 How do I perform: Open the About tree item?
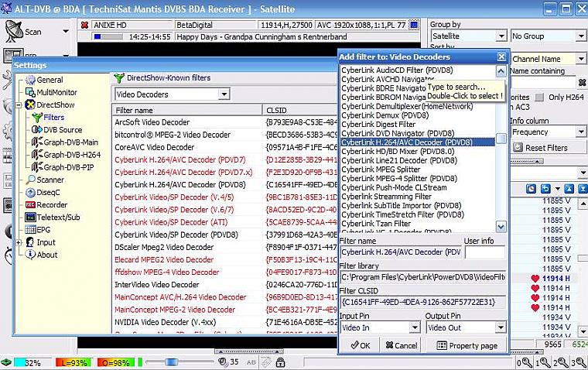click(x=46, y=255)
